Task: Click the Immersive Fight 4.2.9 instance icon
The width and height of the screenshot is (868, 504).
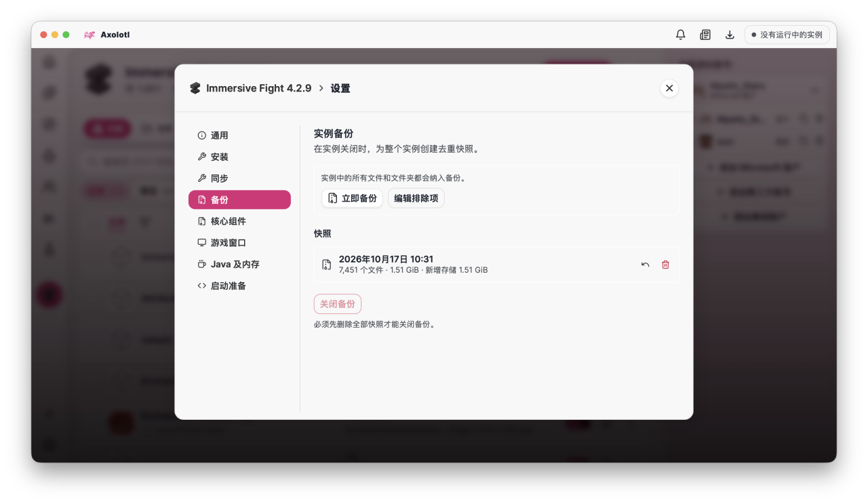Action: (195, 88)
